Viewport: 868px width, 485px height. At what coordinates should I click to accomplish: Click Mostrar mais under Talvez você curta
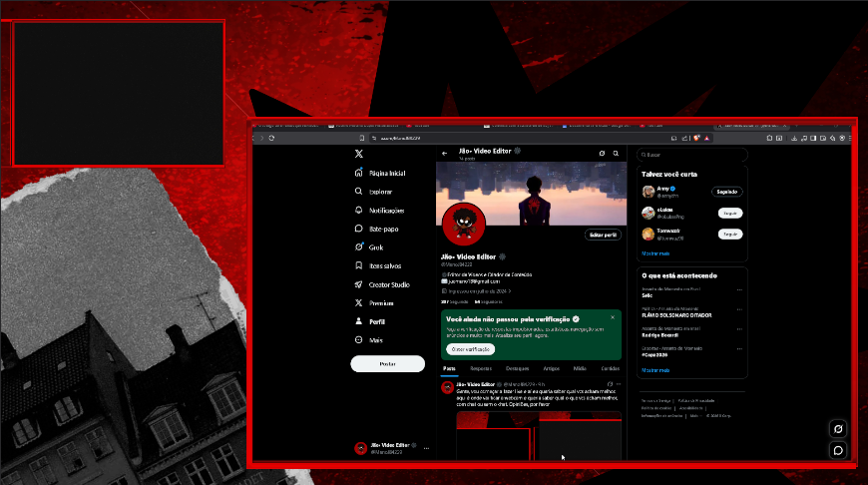(x=655, y=253)
